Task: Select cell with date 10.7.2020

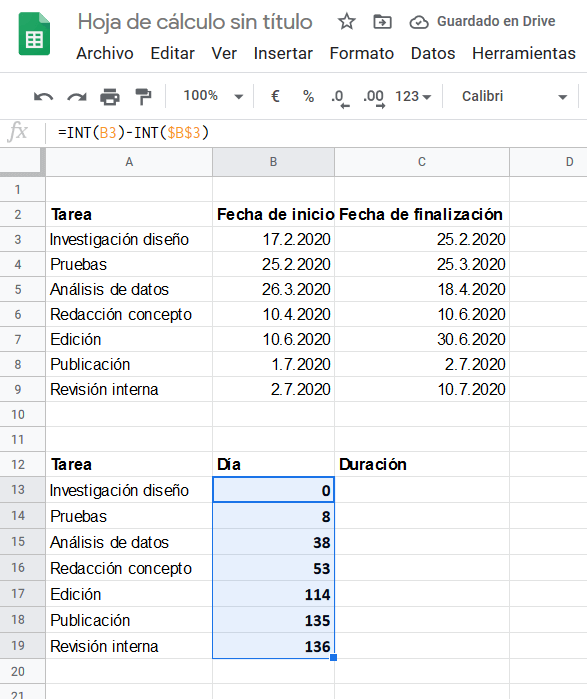Action: 422,389
